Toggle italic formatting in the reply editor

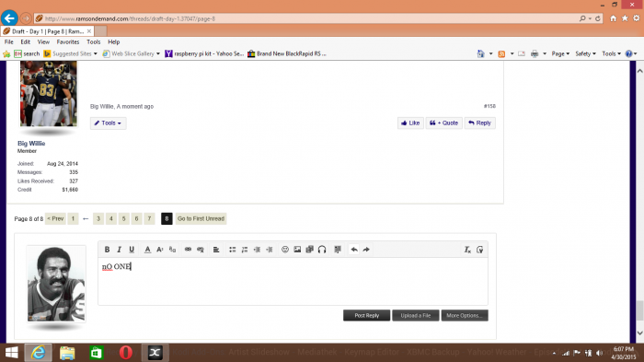(x=119, y=250)
